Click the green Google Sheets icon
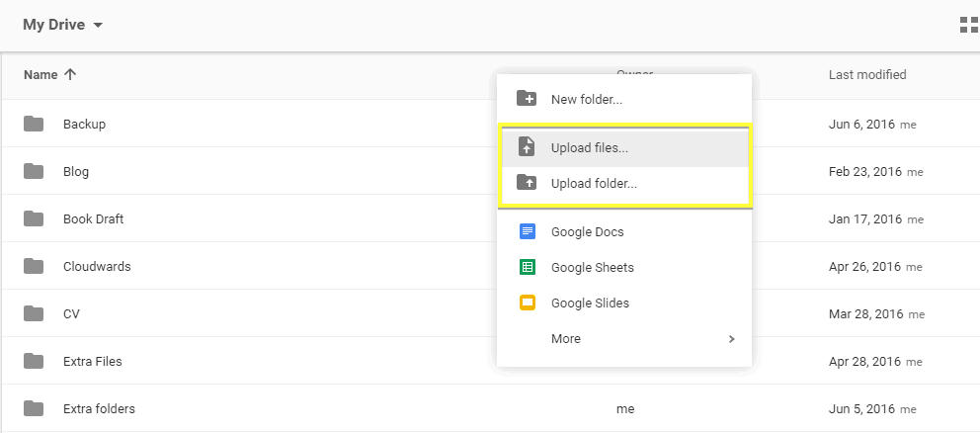 click(x=528, y=268)
